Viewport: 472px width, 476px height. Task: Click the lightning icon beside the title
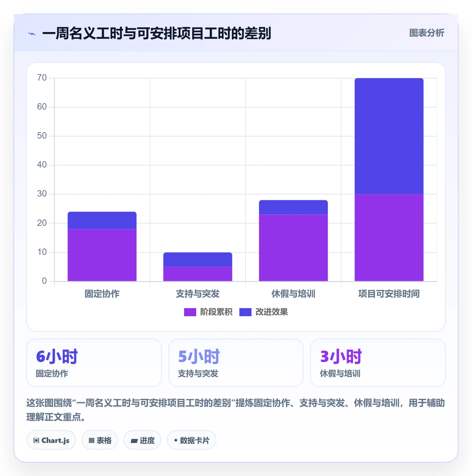click(x=32, y=34)
